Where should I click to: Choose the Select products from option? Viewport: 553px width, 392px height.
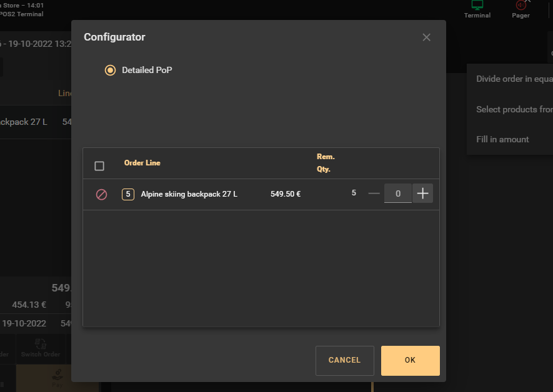tap(512, 109)
